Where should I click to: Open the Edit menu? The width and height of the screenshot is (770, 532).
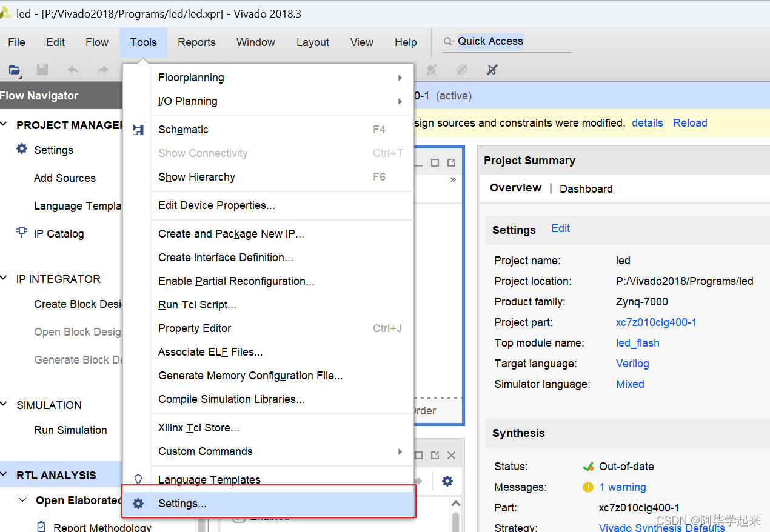point(55,42)
